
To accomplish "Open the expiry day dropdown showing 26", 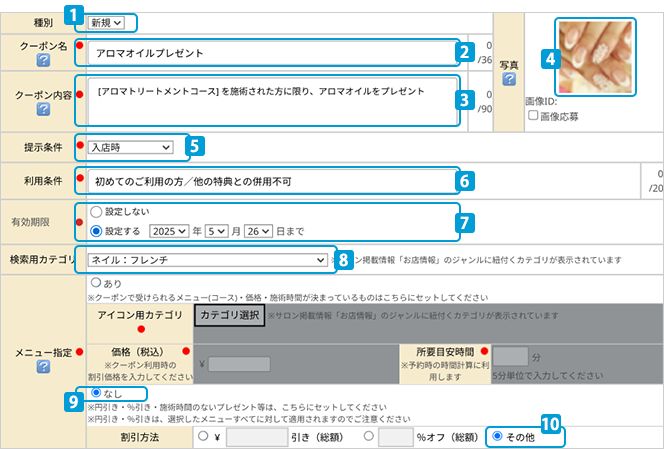I will pos(257,230).
